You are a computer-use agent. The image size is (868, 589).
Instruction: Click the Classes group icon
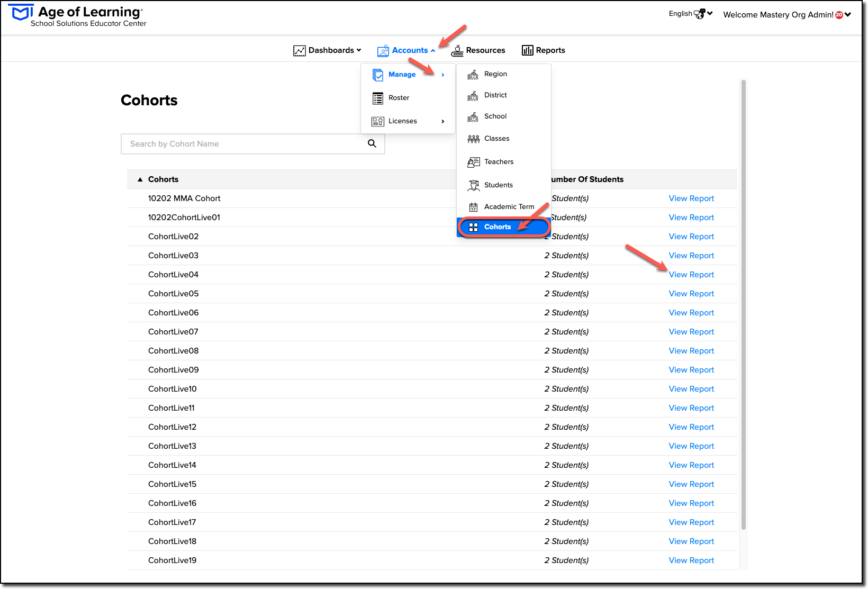click(474, 139)
